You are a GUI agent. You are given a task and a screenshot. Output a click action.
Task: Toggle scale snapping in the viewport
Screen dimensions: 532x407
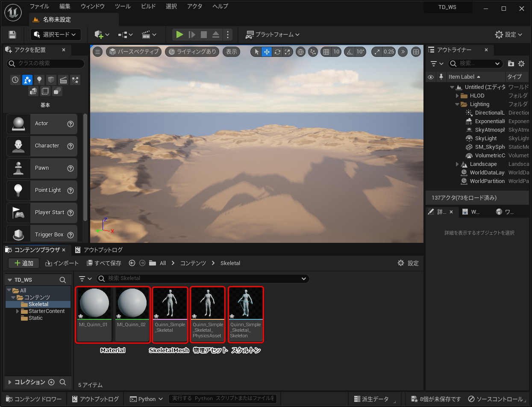(x=377, y=52)
